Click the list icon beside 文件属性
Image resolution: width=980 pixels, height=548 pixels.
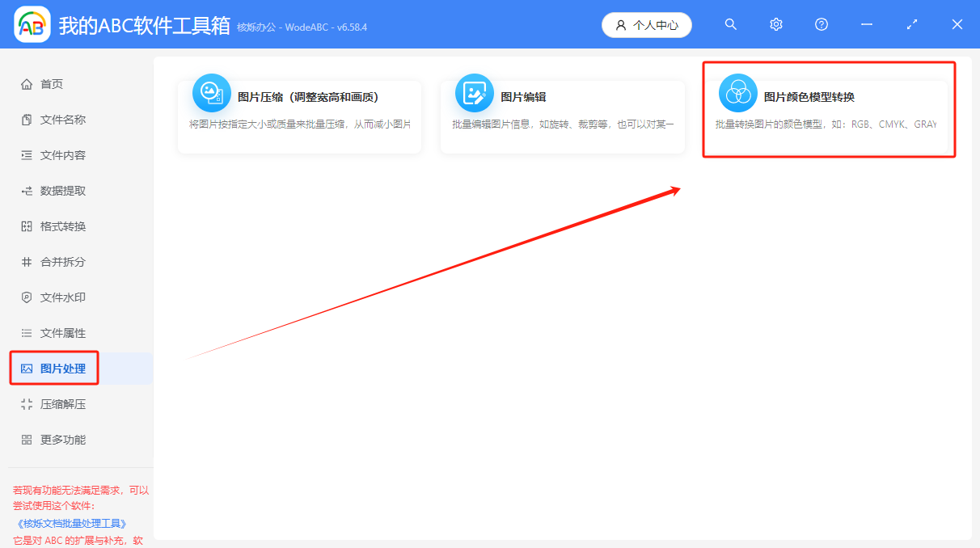pyautogui.click(x=27, y=333)
